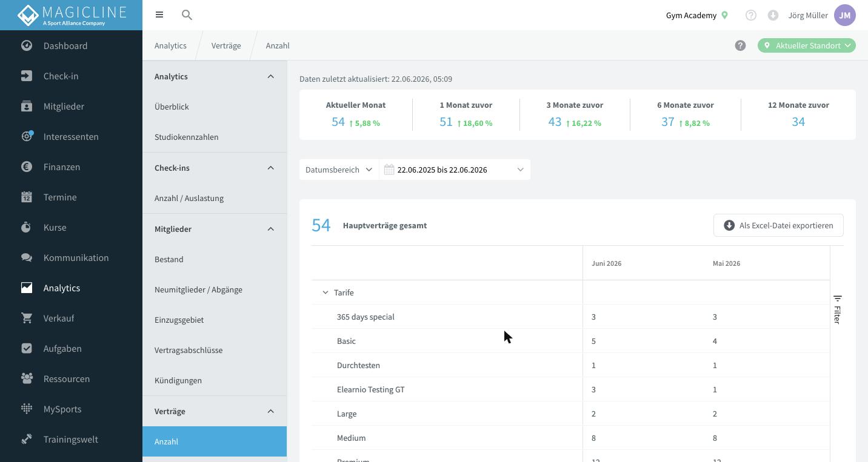868x462 pixels.
Task: Open the Check-in sidebar icon
Action: (x=27, y=76)
